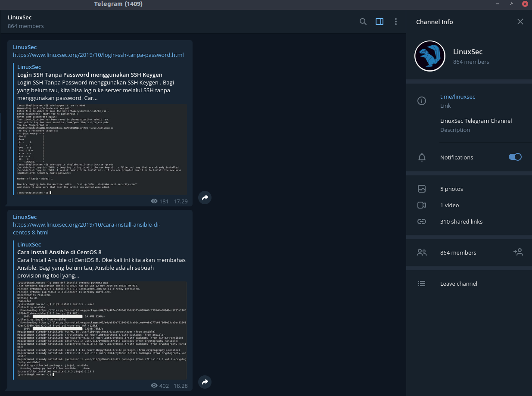This screenshot has width=532, height=396.
Task: Click the 'Login SSH Tanpa Password menggunakan SSH Keygen' title
Action: 90,75
